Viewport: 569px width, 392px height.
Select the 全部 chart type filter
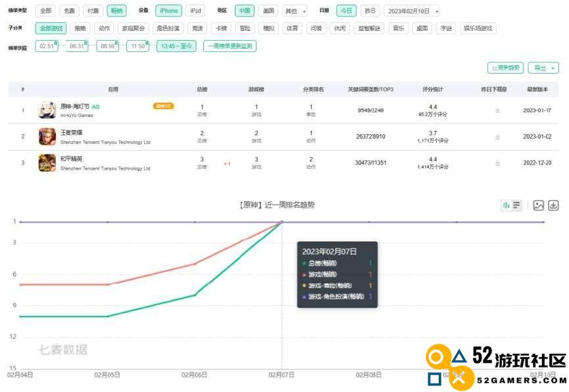coord(46,11)
